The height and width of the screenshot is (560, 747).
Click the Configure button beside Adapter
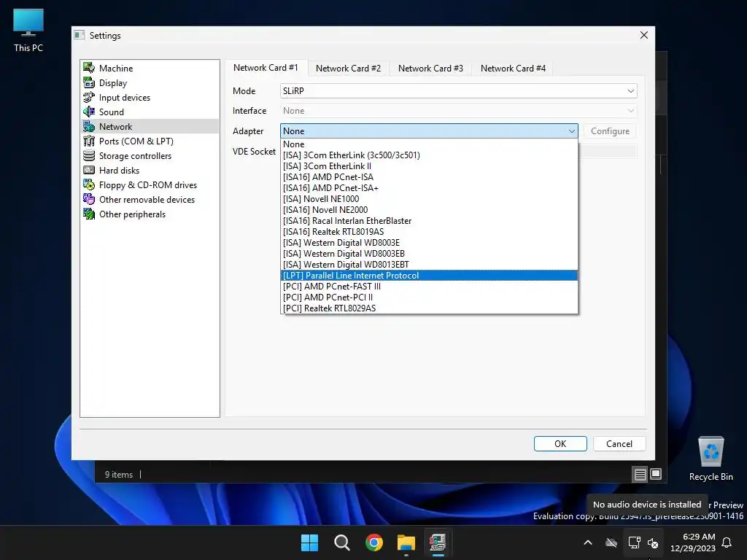(611, 131)
